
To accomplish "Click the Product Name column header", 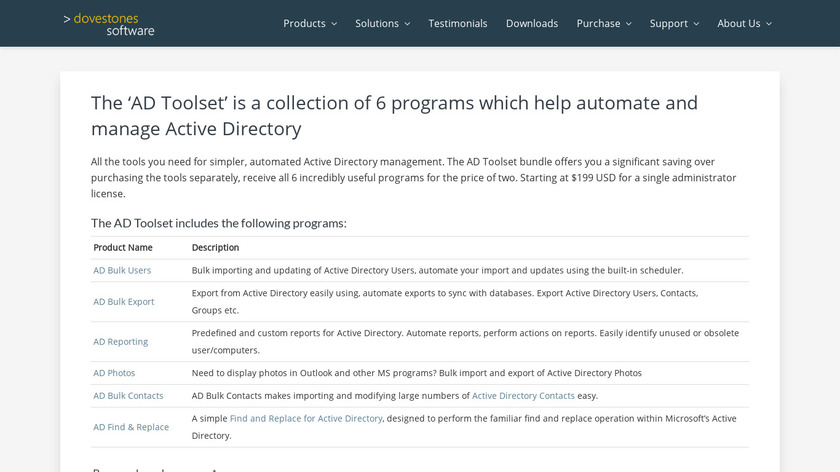I will pyautogui.click(x=123, y=248).
